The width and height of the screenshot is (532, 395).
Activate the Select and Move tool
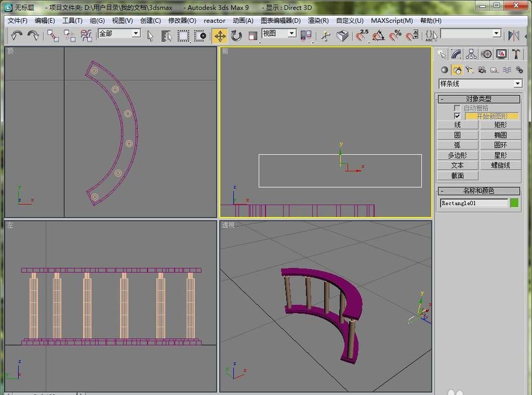(x=220, y=36)
